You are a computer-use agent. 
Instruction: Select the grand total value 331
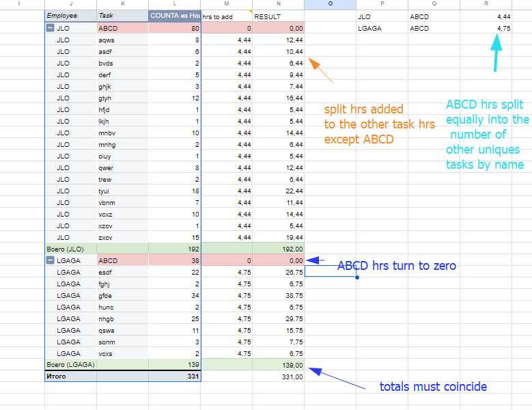pyautogui.click(x=174, y=376)
